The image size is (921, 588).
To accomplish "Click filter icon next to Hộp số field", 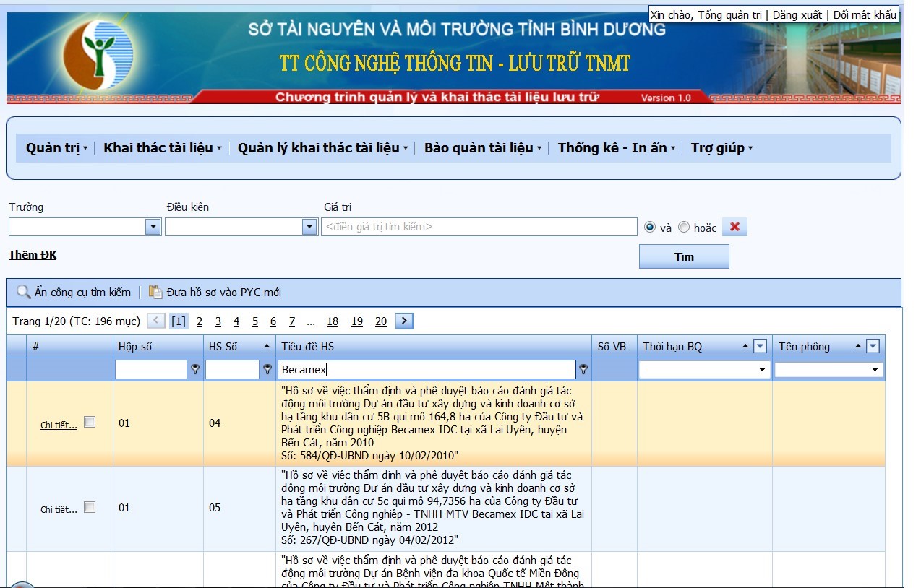I will 194,370.
